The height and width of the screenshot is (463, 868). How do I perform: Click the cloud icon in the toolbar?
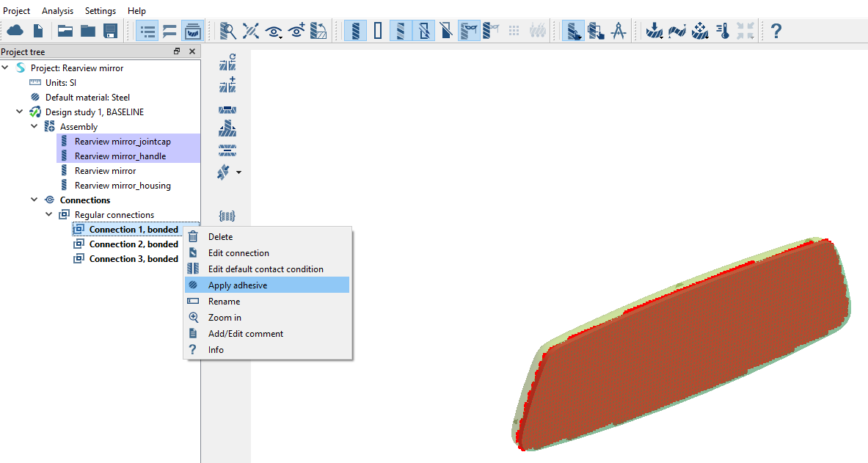point(15,31)
